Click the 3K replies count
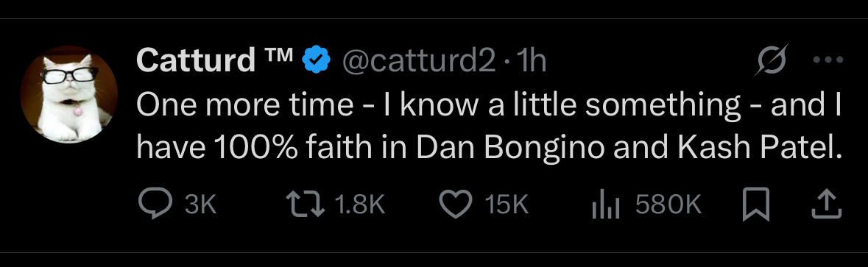868x267 pixels. 200,205
